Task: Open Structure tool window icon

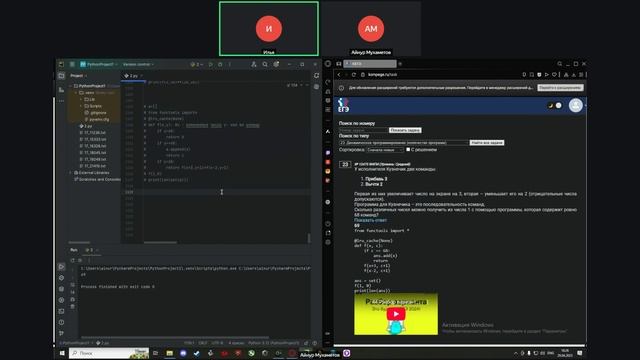Action: click(61, 89)
